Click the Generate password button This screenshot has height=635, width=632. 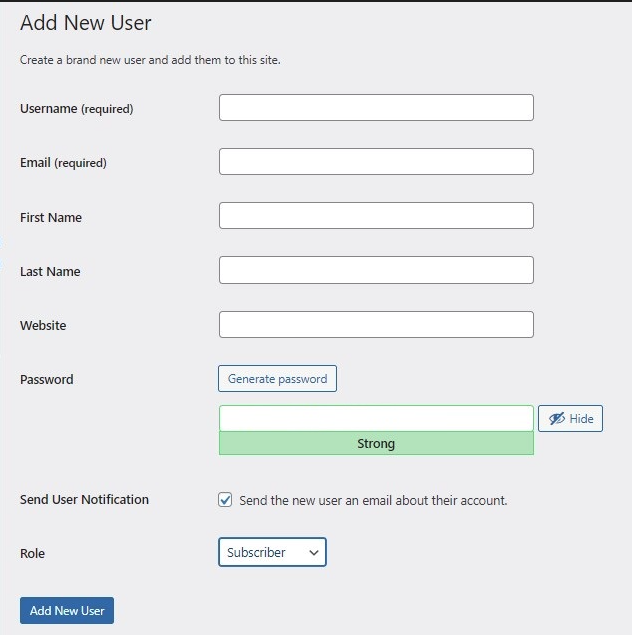pos(277,379)
